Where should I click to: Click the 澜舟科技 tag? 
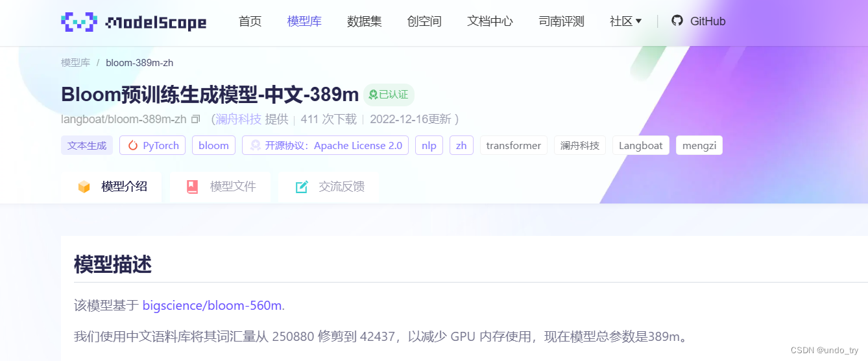pos(580,145)
